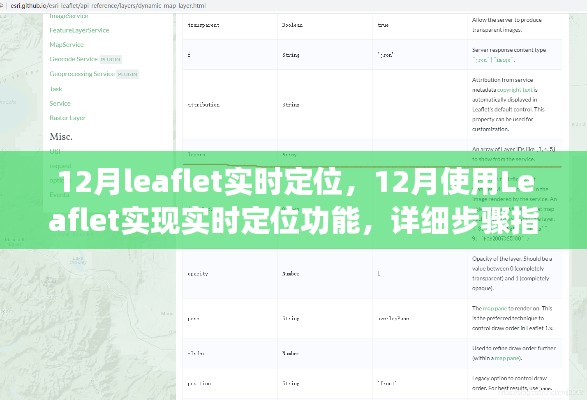Select the Number type in opacity row
The image size is (587, 400).
point(291,274)
